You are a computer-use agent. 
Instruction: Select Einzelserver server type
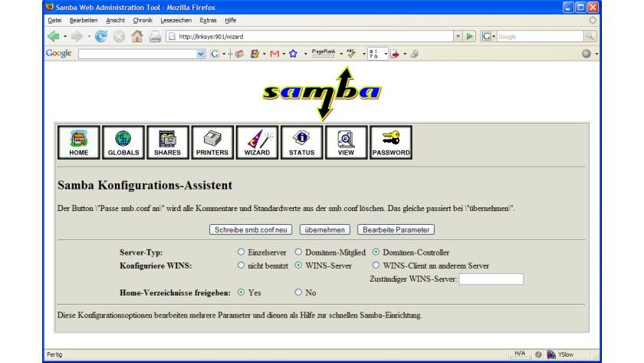point(241,252)
